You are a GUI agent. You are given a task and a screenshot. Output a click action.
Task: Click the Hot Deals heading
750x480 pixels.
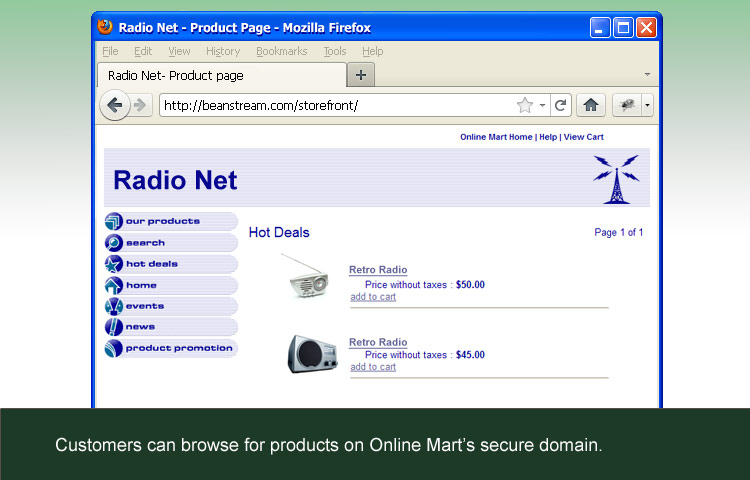279,232
